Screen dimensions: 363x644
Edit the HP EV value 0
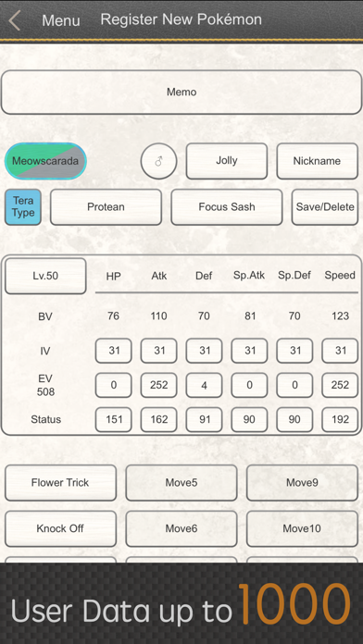(x=114, y=385)
